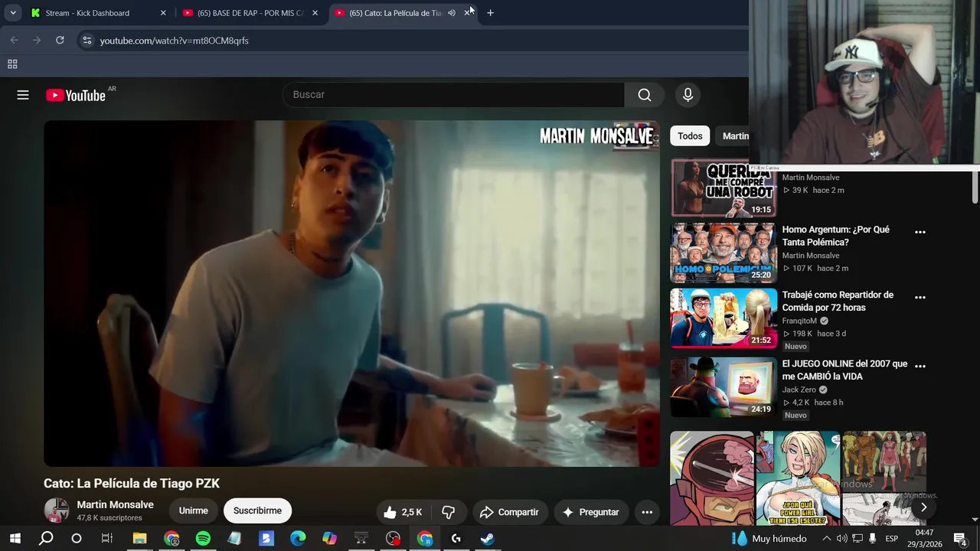The width and height of the screenshot is (980, 551).
Task: Open Logitech G HUB from the taskbar
Action: point(456,539)
